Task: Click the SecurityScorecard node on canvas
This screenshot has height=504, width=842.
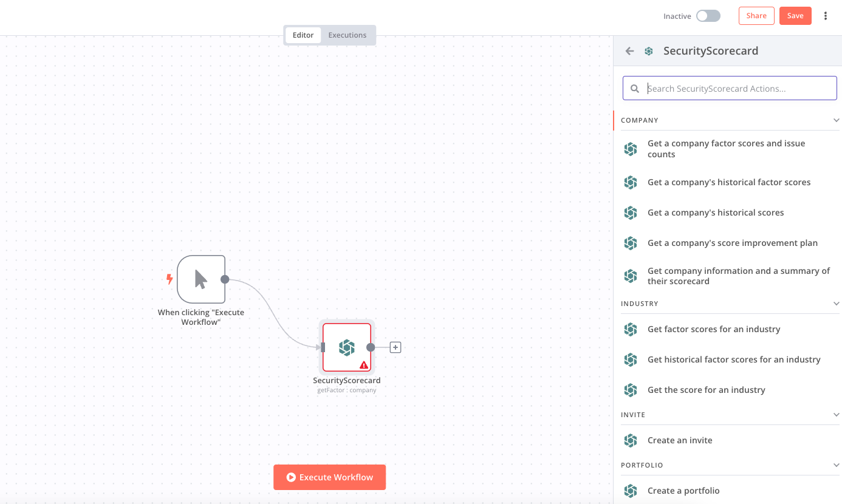Action: point(346,347)
